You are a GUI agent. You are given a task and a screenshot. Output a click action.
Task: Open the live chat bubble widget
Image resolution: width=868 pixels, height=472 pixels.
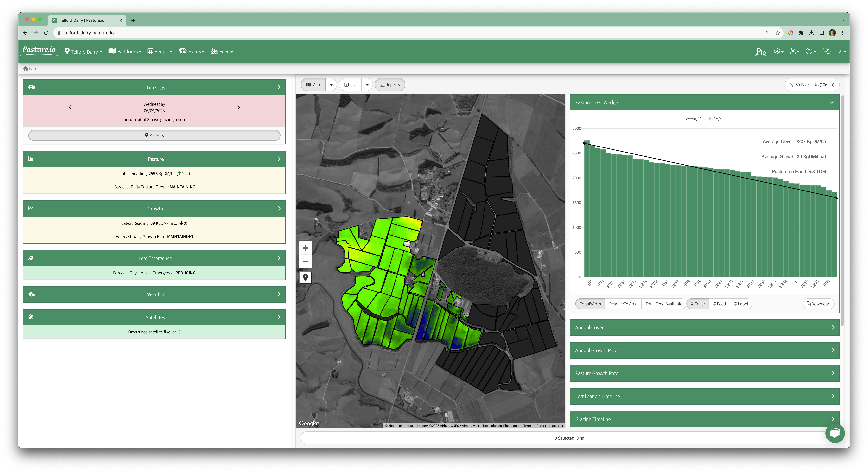tap(835, 433)
